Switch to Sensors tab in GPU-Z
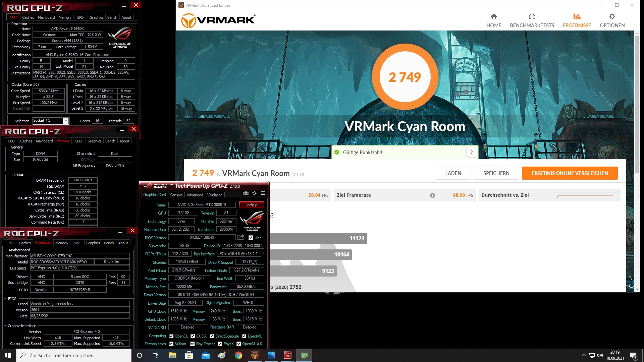Image resolution: width=644 pixels, height=362 pixels. (x=176, y=195)
